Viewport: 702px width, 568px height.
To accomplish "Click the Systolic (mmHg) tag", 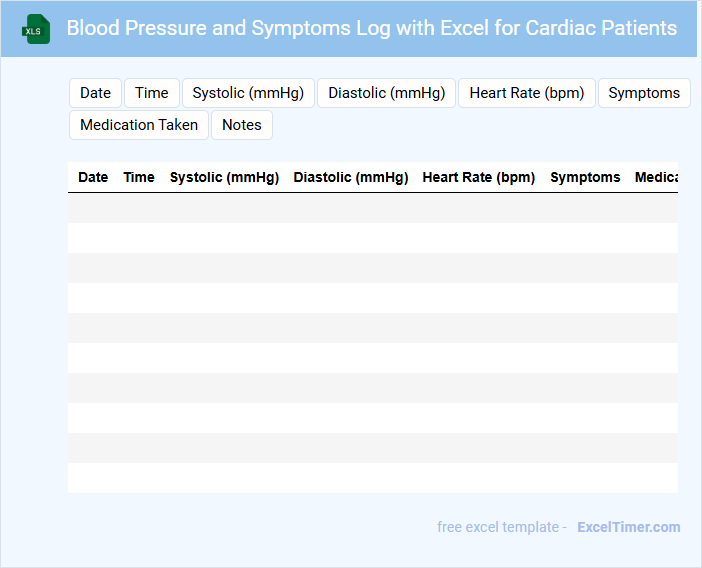I will point(248,93).
